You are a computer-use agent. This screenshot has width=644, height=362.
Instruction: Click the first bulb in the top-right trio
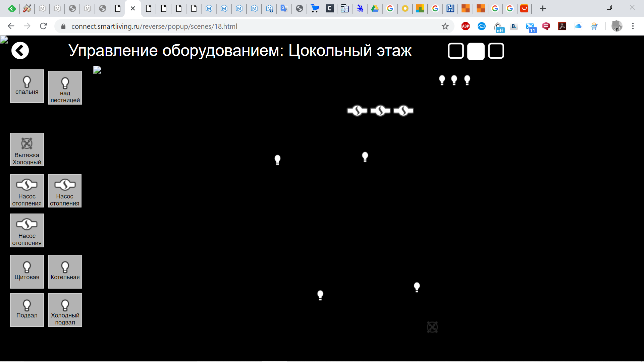pos(442,80)
